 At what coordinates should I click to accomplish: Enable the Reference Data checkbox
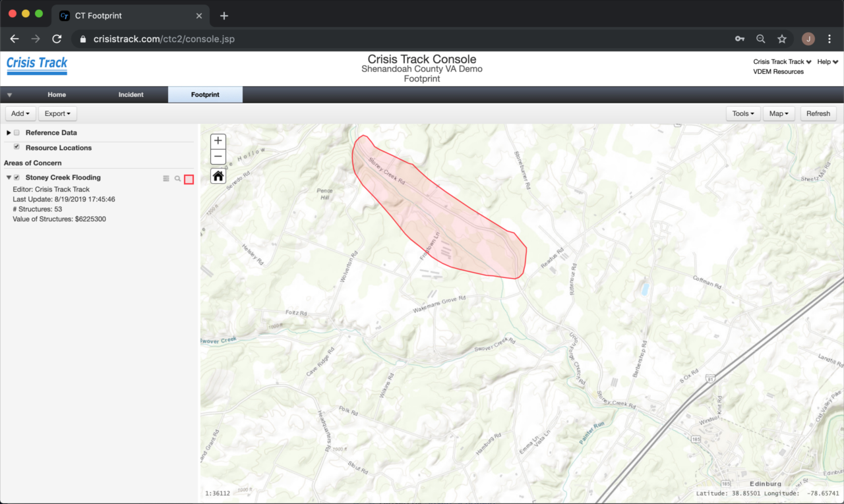[x=16, y=132]
